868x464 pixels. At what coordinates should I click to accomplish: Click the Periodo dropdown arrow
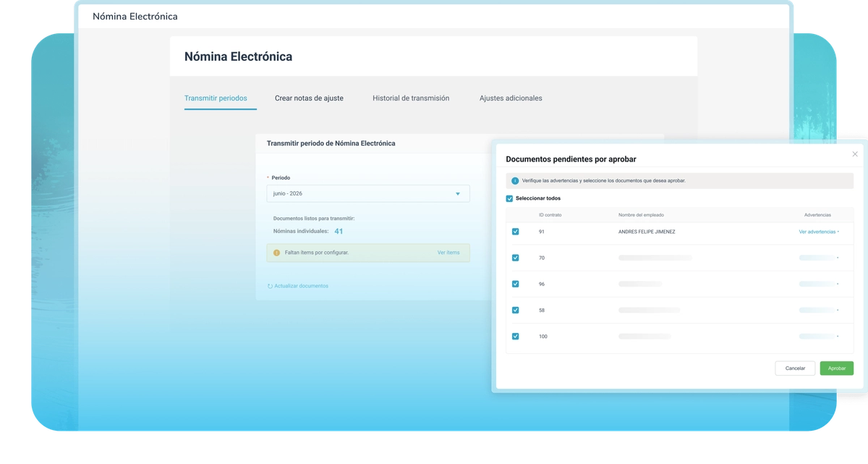[x=458, y=194]
